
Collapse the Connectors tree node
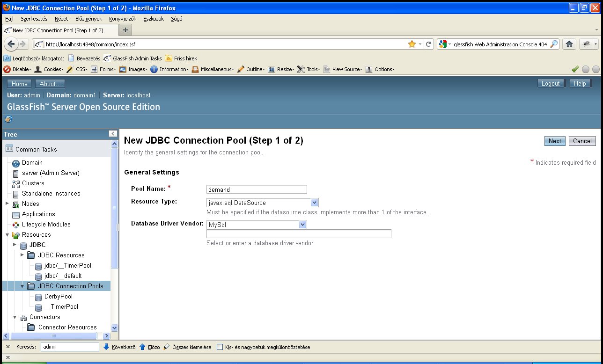pyautogui.click(x=15, y=317)
